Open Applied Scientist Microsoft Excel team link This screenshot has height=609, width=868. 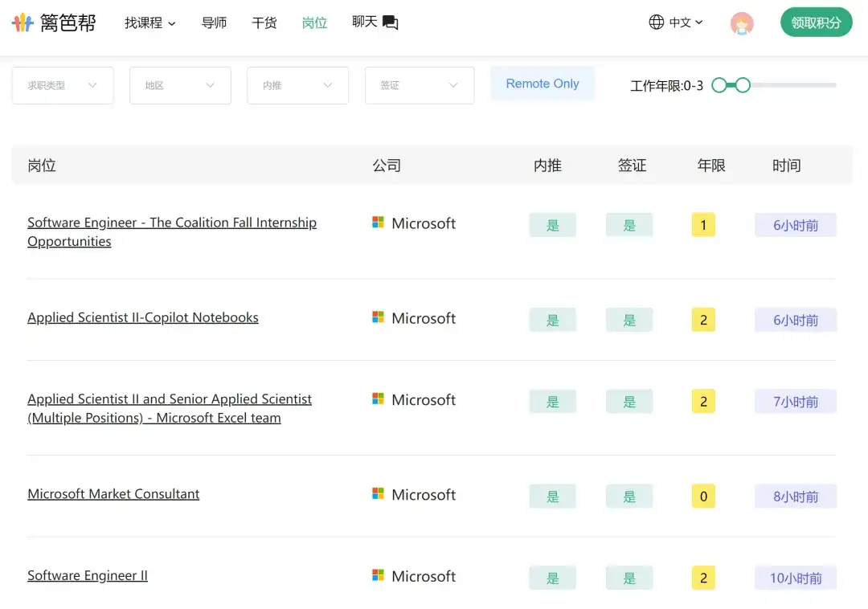tap(170, 408)
